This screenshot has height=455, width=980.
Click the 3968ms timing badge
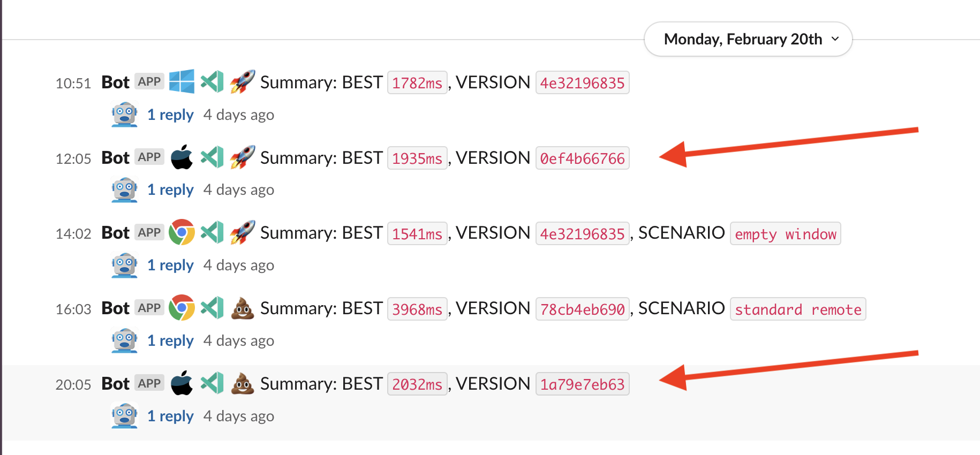pyautogui.click(x=417, y=309)
